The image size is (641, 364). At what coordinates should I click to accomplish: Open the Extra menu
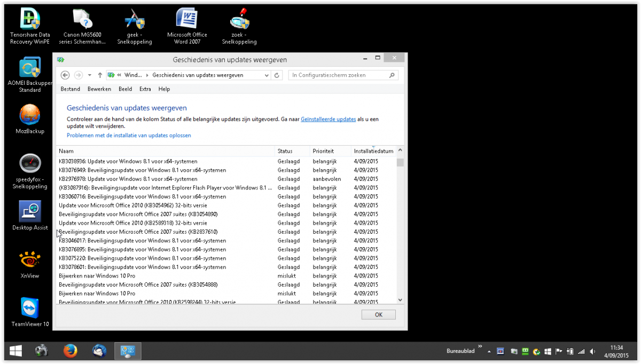[x=145, y=89]
